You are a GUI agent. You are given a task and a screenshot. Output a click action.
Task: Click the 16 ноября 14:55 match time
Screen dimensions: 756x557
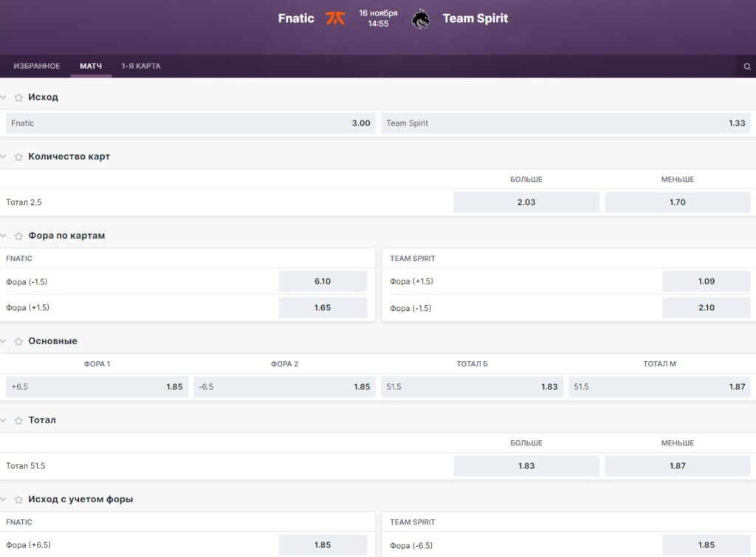(x=378, y=18)
